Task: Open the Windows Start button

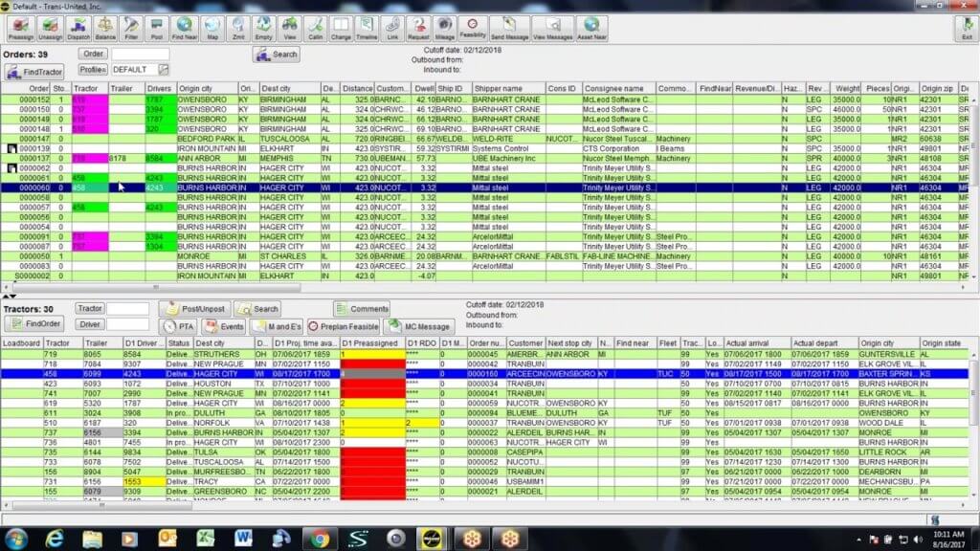Action: coord(16,539)
